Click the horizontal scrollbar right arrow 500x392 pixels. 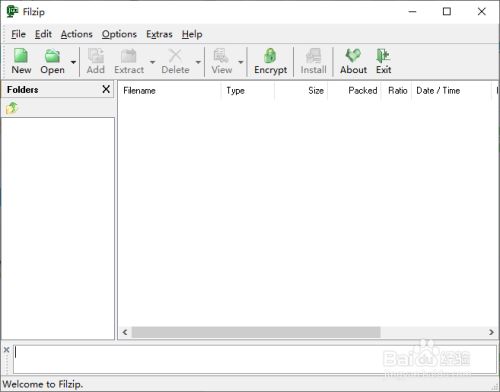pyautogui.click(x=491, y=332)
